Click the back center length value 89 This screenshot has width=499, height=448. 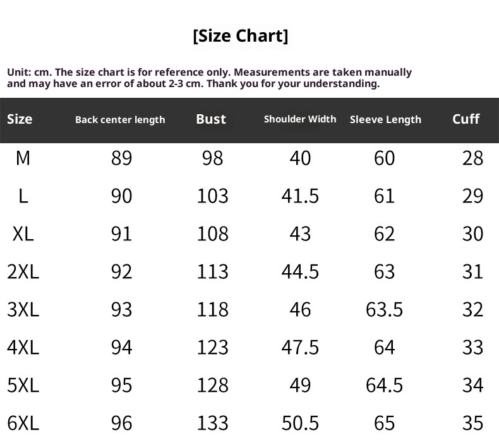pos(121,158)
